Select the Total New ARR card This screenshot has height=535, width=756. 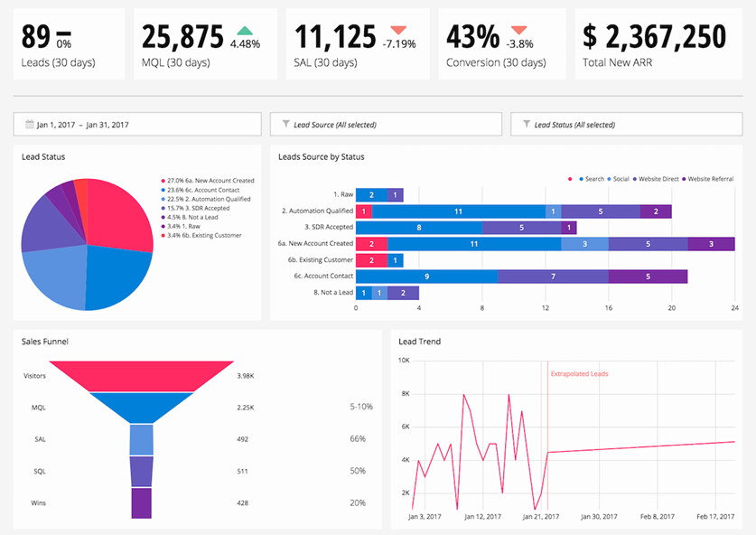point(658,43)
